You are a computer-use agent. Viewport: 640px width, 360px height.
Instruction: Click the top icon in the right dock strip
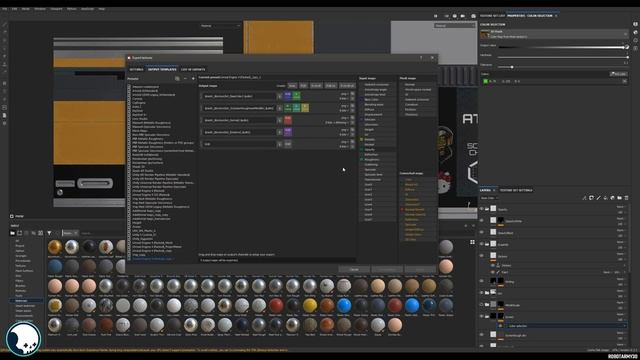click(x=636, y=24)
